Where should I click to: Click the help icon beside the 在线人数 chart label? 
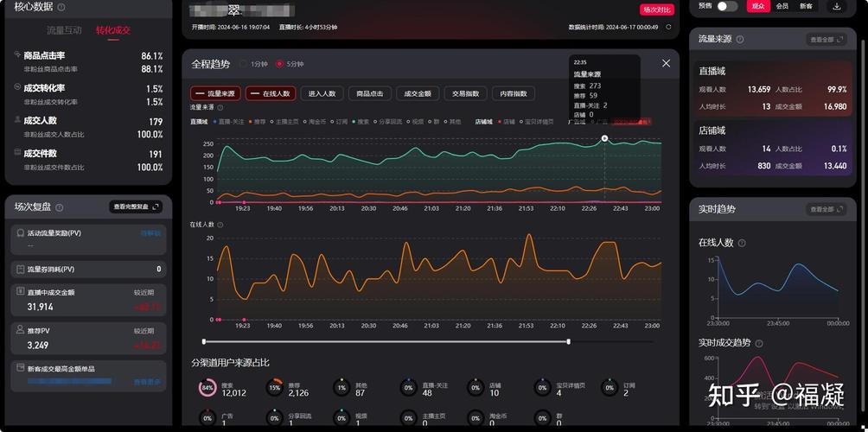[220, 225]
